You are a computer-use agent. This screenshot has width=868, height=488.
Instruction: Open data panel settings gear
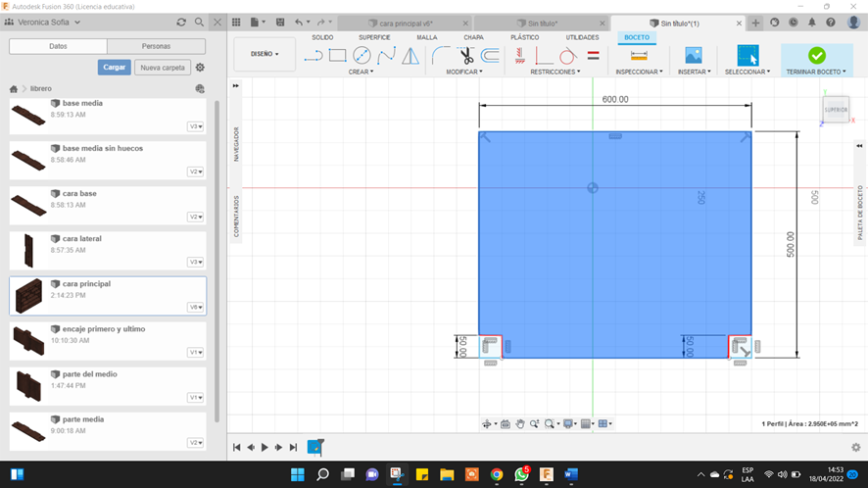pyautogui.click(x=201, y=67)
